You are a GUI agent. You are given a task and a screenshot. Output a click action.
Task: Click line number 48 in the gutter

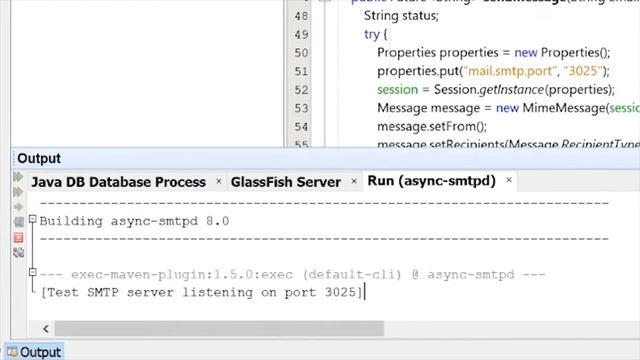tap(301, 16)
